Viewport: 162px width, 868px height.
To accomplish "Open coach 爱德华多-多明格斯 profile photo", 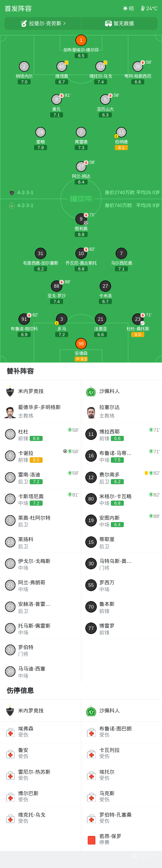I will [10, 412].
